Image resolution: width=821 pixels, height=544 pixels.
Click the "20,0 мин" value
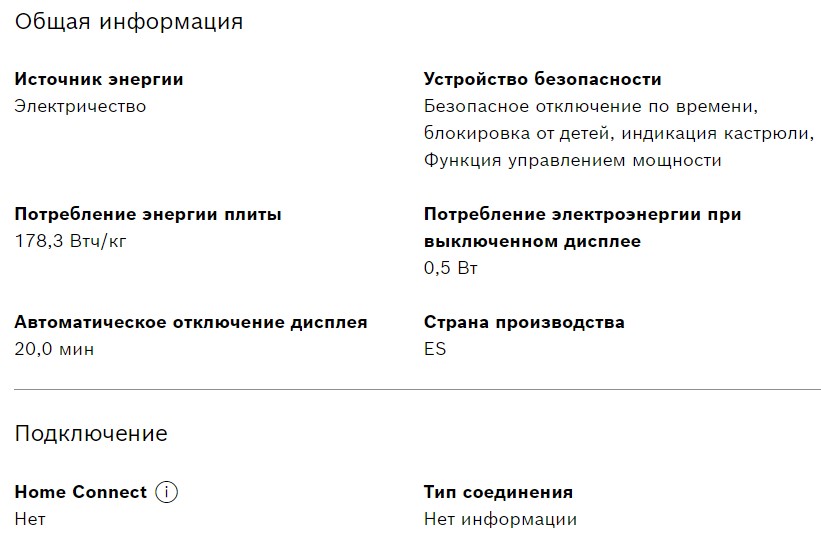pos(54,349)
